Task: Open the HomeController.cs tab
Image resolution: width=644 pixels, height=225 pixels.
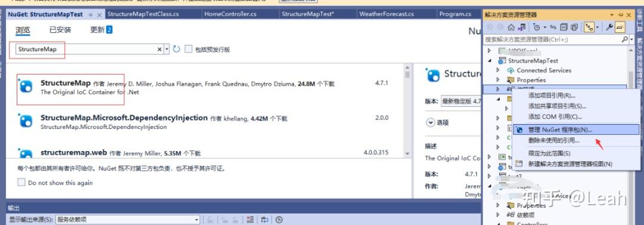Action: coord(230,14)
